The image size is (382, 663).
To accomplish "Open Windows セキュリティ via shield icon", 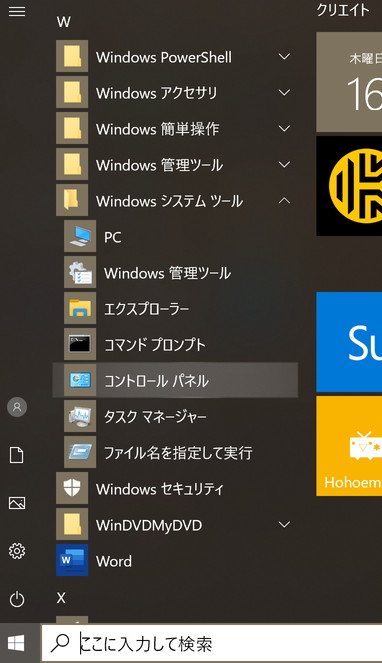I will pos(72,488).
